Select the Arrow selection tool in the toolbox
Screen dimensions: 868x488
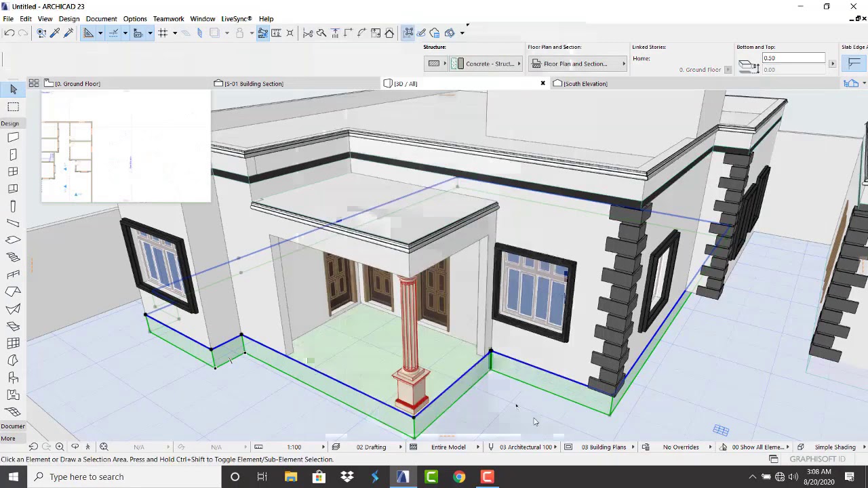pos(13,89)
